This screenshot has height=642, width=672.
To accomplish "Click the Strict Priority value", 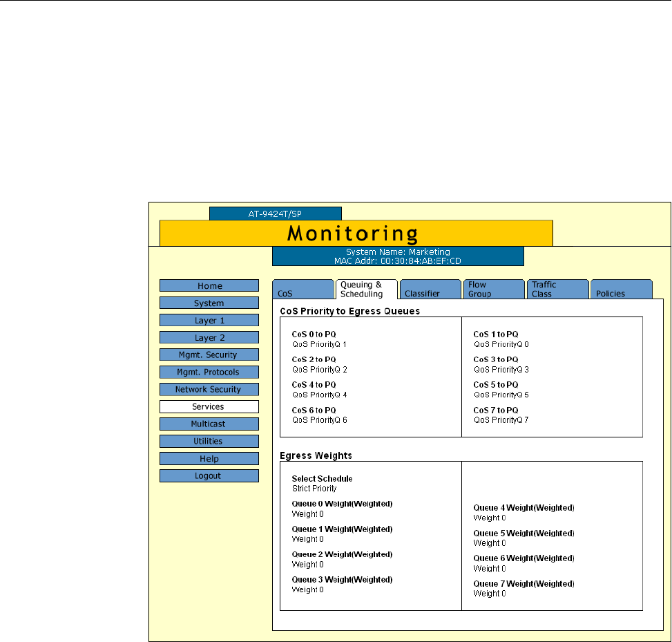I will coord(314,489).
